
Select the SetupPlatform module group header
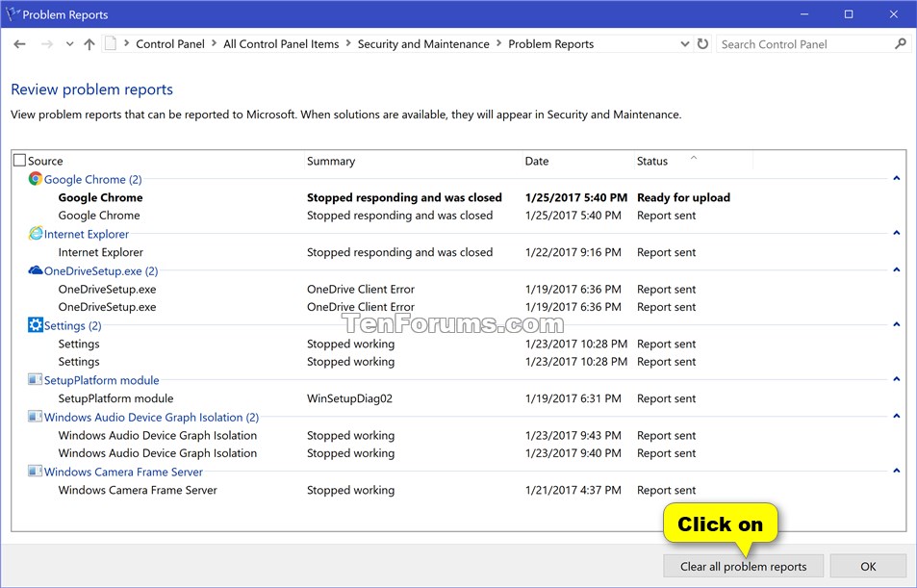[102, 380]
